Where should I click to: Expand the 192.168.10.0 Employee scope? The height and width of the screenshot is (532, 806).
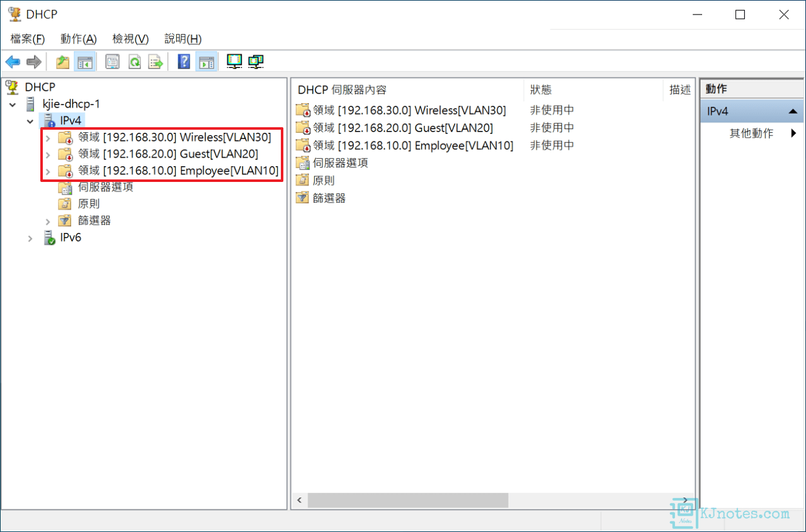48,171
